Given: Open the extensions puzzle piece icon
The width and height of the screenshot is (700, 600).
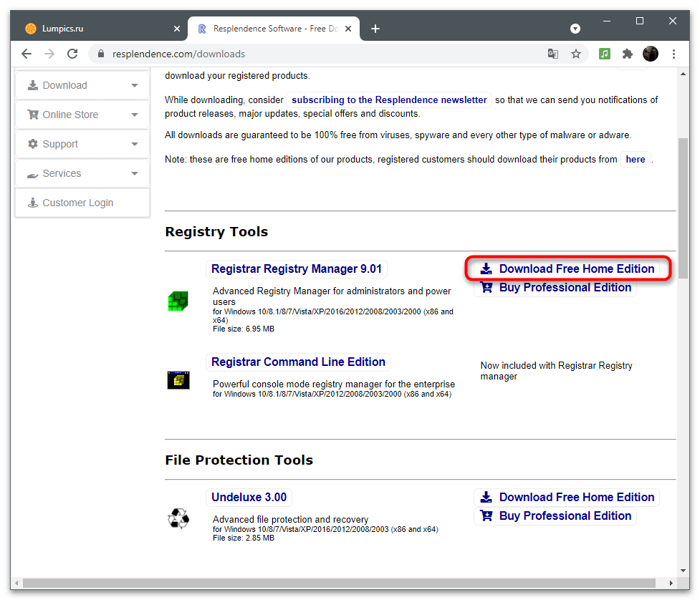Looking at the screenshot, I should tap(627, 54).
